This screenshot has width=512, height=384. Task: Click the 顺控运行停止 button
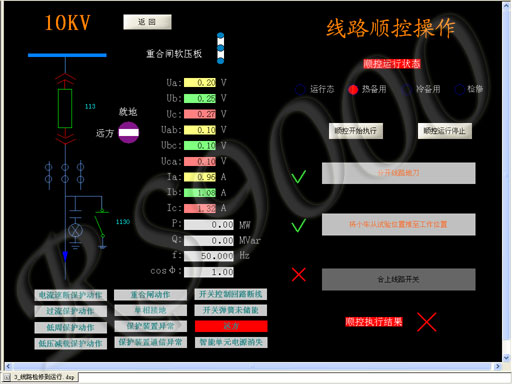(x=445, y=131)
